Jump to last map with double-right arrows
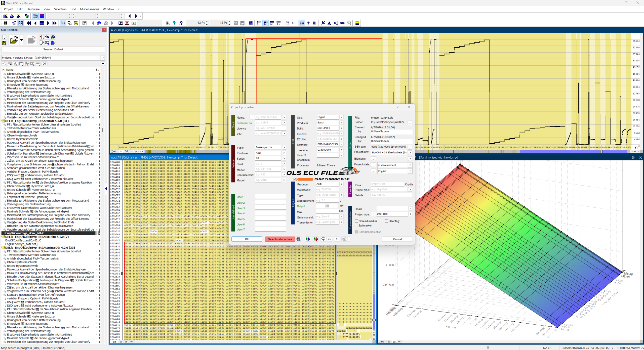This screenshot has width=644, height=350. (54, 23)
